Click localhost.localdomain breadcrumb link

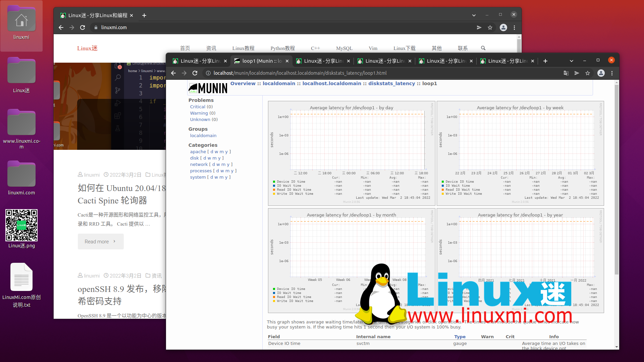332,83
